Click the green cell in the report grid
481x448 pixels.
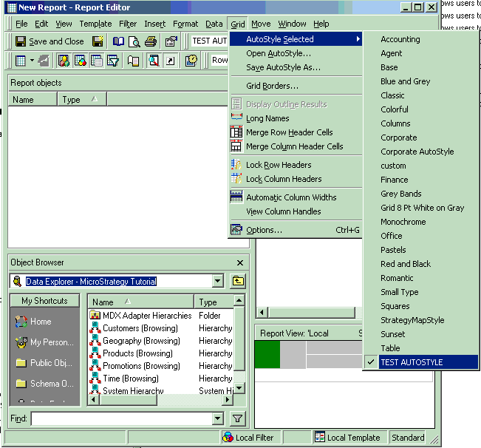(267, 354)
